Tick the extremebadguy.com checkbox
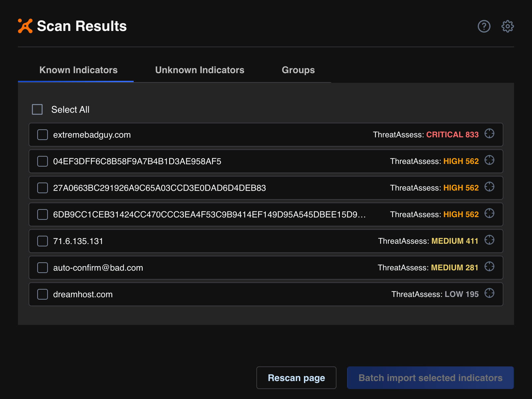The height and width of the screenshot is (399, 532). (x=43, y=135)
